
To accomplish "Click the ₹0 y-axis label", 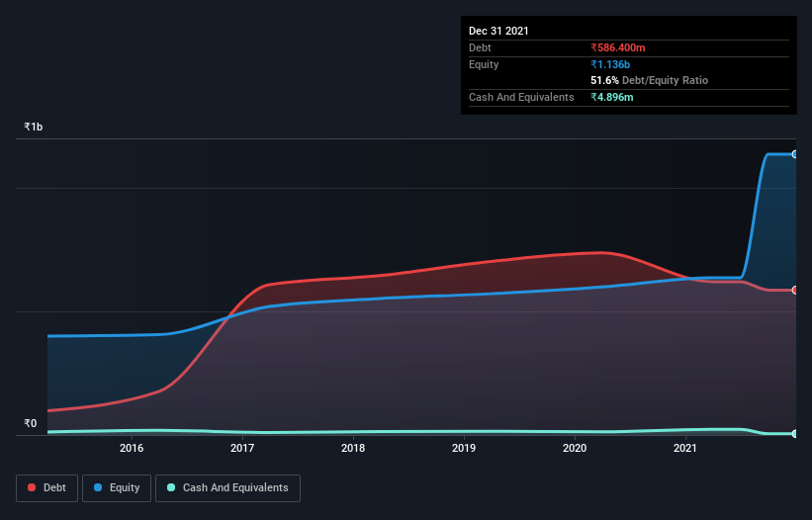I will [x=31, y=423].
